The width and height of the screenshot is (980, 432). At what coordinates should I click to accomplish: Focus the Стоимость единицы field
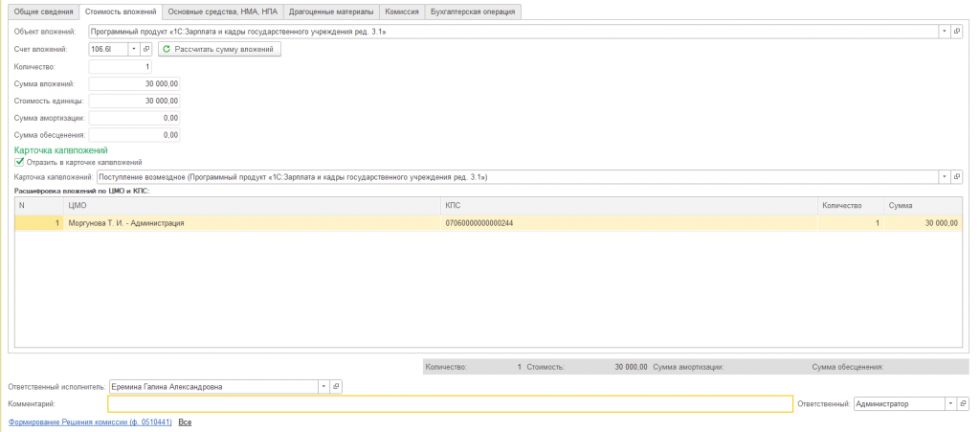coord(134,101)
